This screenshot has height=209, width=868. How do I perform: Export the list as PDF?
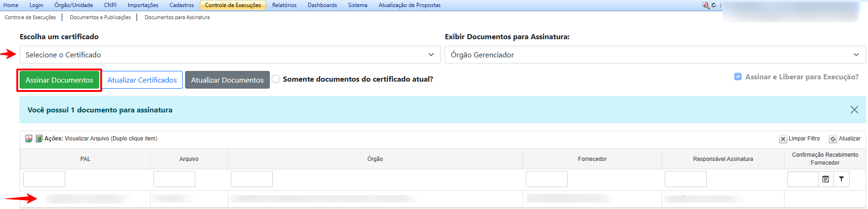coord(29,139)
